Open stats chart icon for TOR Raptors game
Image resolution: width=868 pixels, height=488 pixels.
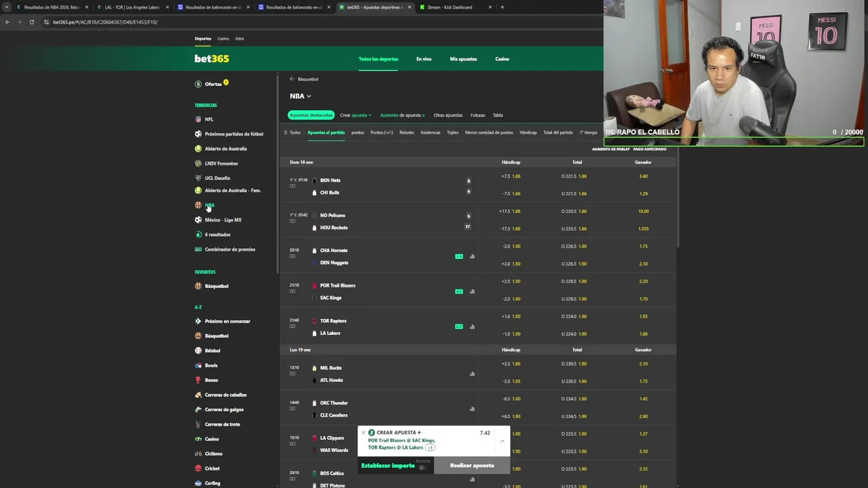click(x=472, y=327)
